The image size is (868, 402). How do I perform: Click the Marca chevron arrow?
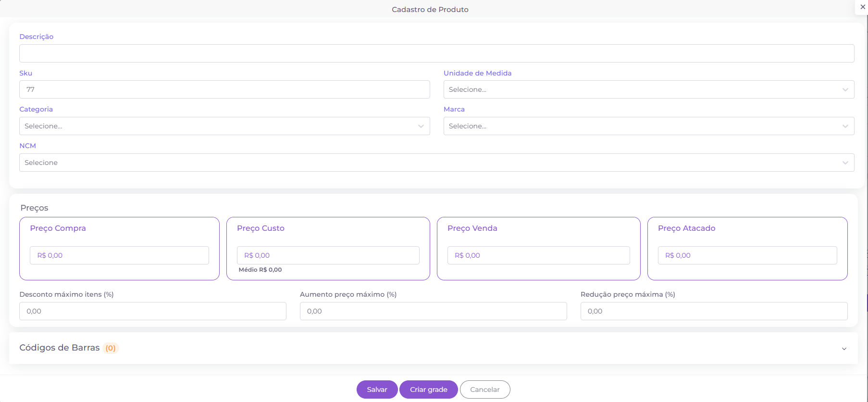tap(845, 126)
